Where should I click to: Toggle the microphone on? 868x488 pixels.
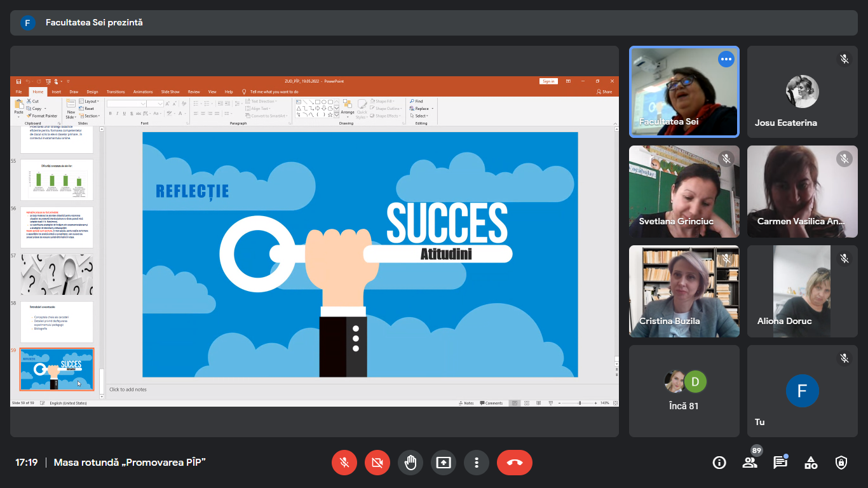point(344,463)
